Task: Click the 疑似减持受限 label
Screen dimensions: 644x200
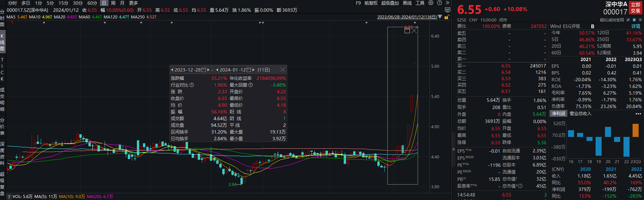Action: [x=612, y=20]
